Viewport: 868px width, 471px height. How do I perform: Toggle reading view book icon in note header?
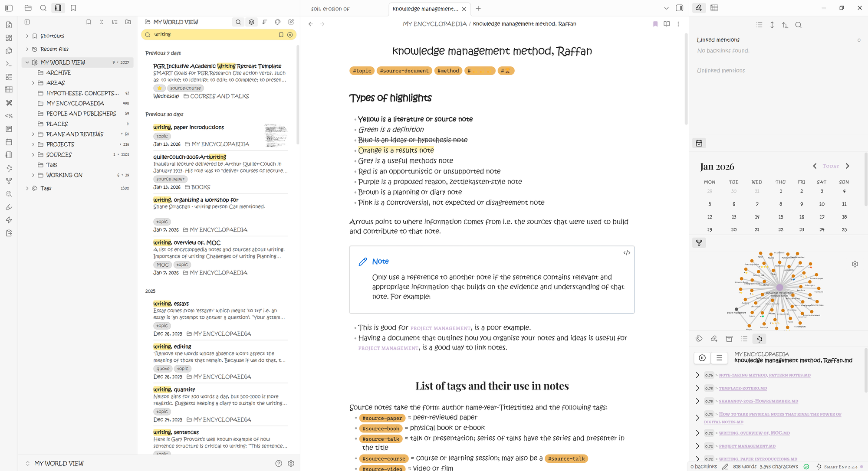pyautogui.click(x=667, y=24)
